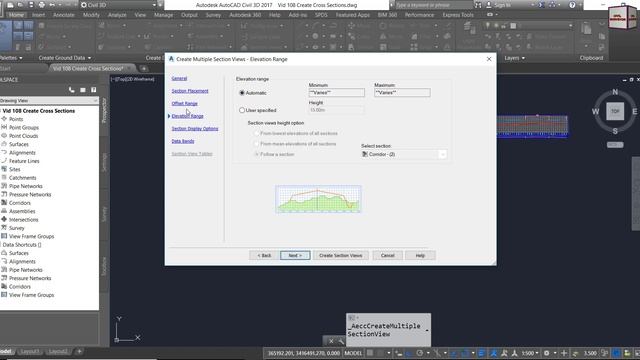
Task: Click the Open file icon in the quick access toolbar
Action: point(20,5)
